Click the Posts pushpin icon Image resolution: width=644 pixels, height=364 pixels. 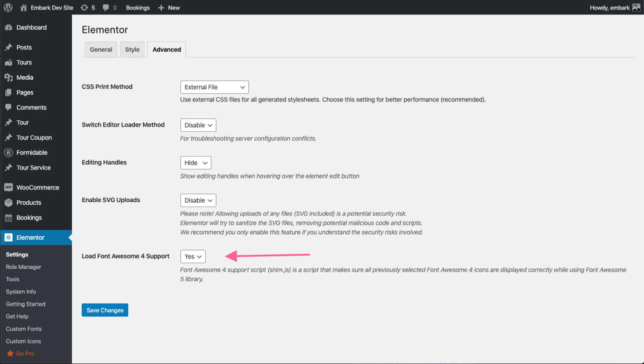tap(9, 48)
